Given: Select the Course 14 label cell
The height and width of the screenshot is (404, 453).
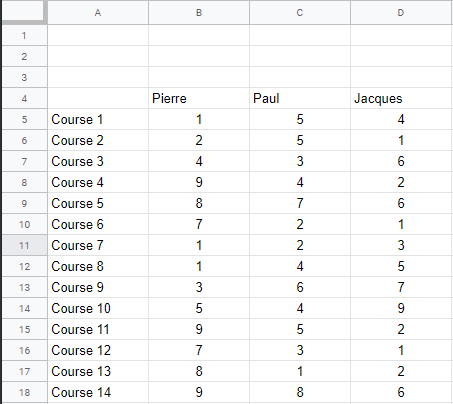Looking at the screenshot, I should (x=98, y=392).
